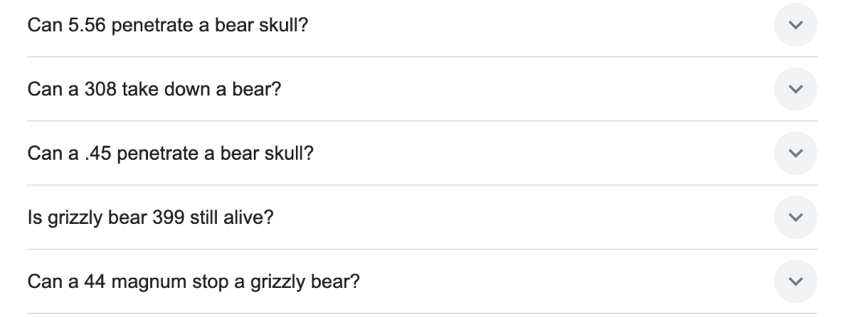This screenshot has width=868, height=317.
Task: Open the grizzly bear 399 chevron button
Action: pos(796,217)
